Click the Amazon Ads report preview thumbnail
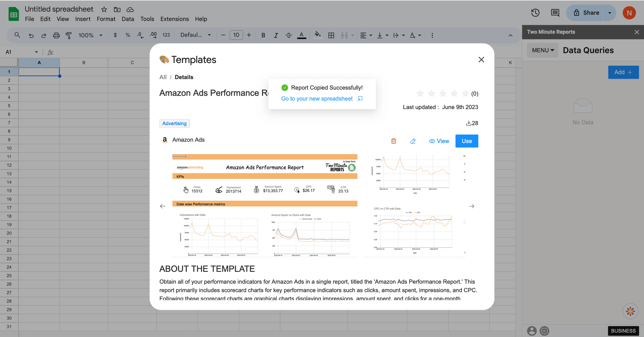 tap(265, 206)
